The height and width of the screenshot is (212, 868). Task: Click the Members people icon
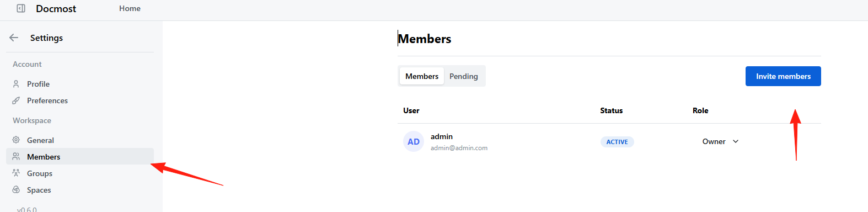(16, 157)
